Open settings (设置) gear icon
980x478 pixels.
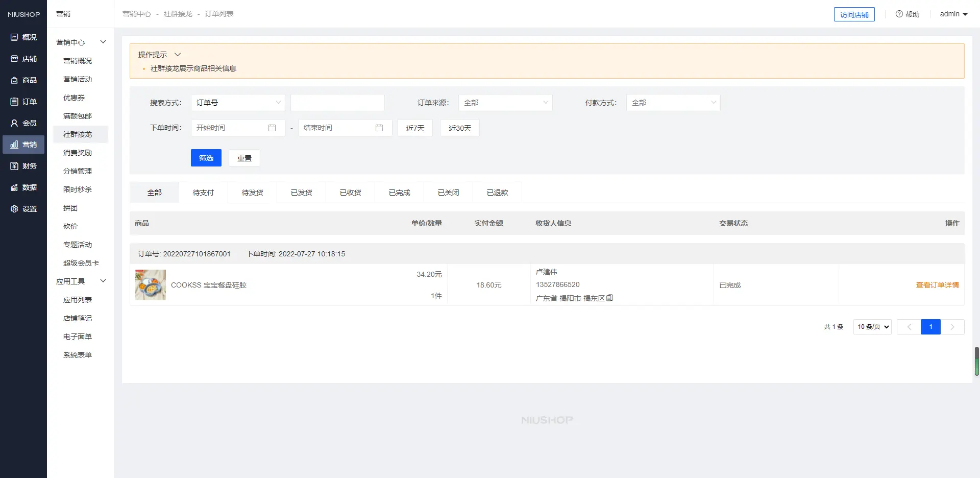[x=14, y=209]
